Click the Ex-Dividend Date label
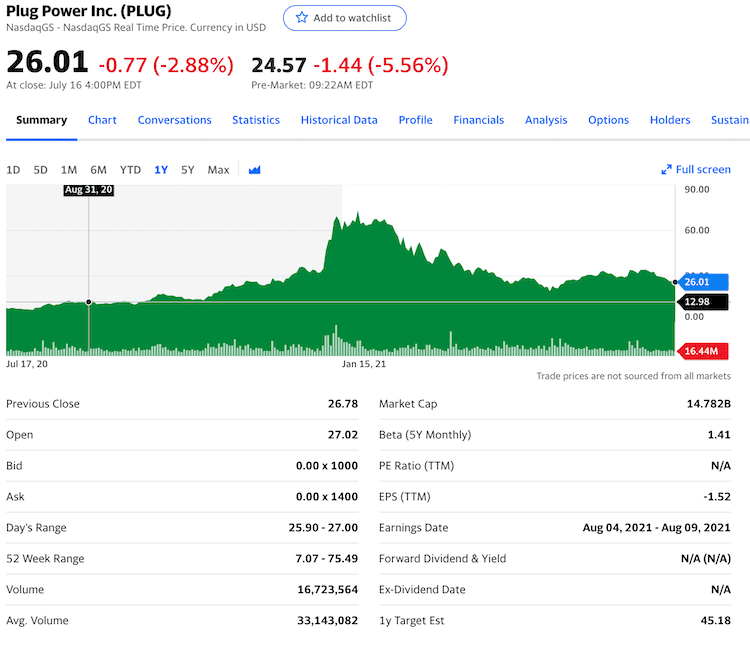 (422, 589)
